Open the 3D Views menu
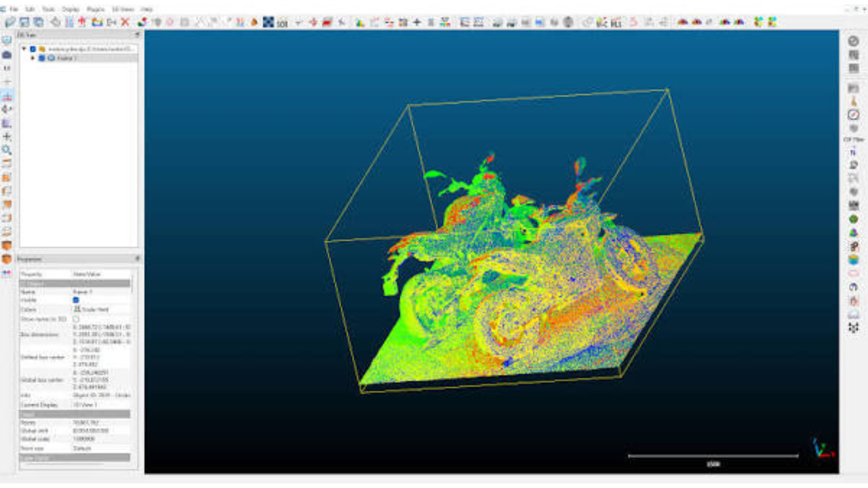868x488 pixels. click(x=123, y=9)
